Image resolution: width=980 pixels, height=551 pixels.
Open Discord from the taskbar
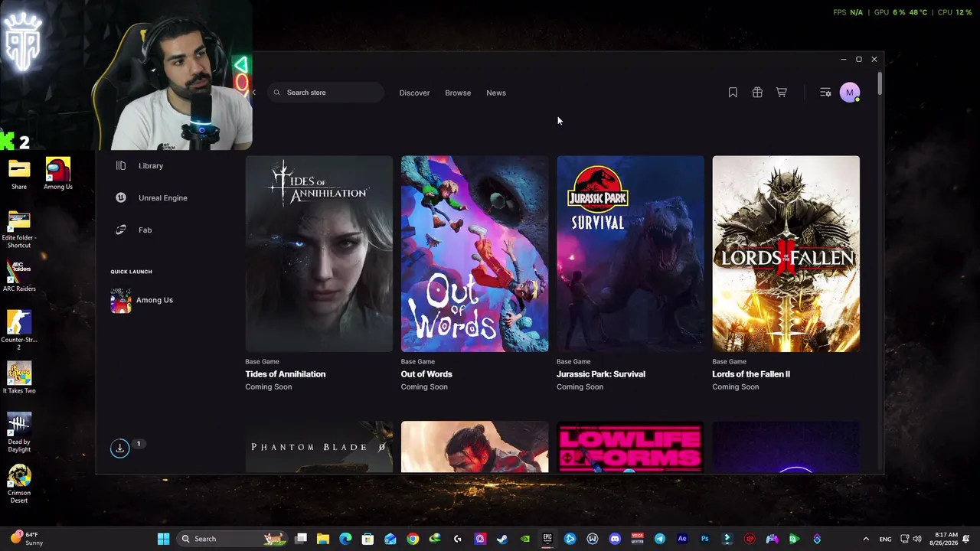(615, 539)
